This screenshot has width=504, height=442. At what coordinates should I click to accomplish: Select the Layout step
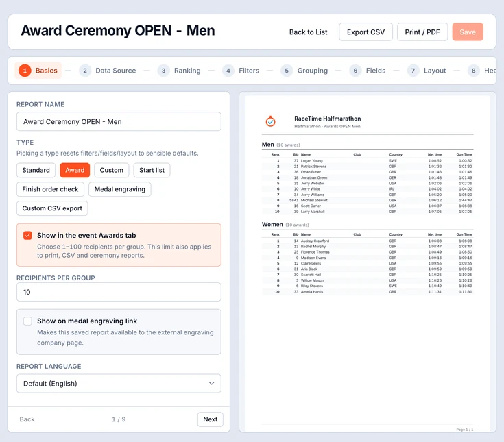(x=427, y=71)
